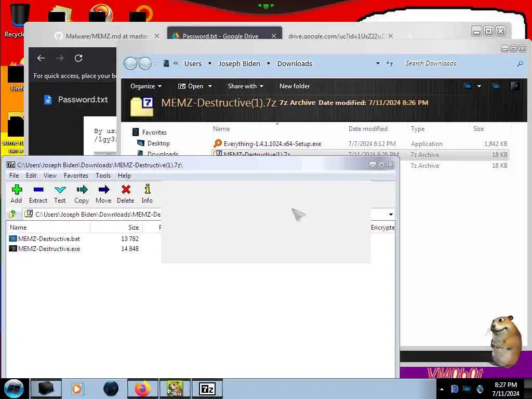Click the Explorer forward navigation button
This screenshot has width=532, height=399.
[x=145, y=63]
